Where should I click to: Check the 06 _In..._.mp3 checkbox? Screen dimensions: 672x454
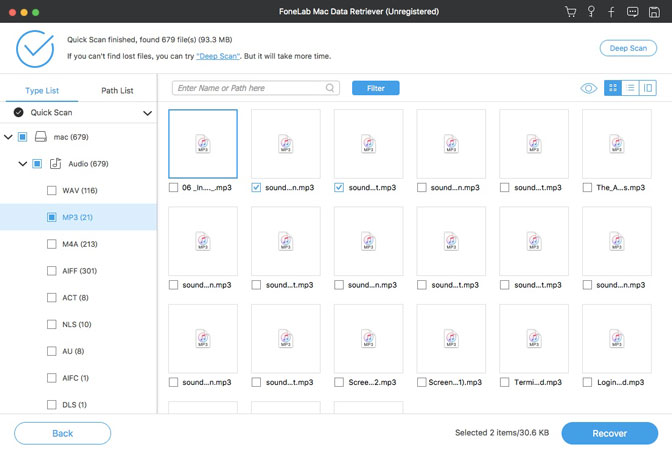click(x=173, y=187)
